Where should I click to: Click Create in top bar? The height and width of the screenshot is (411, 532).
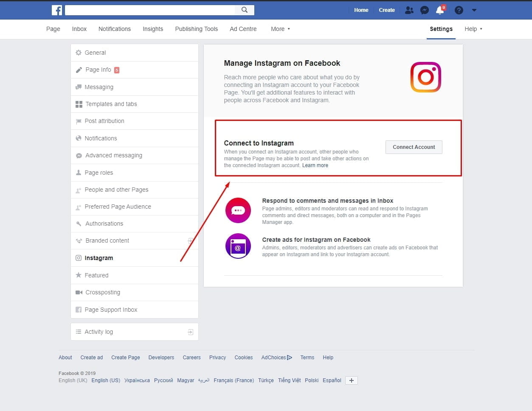tap(387, 10)
